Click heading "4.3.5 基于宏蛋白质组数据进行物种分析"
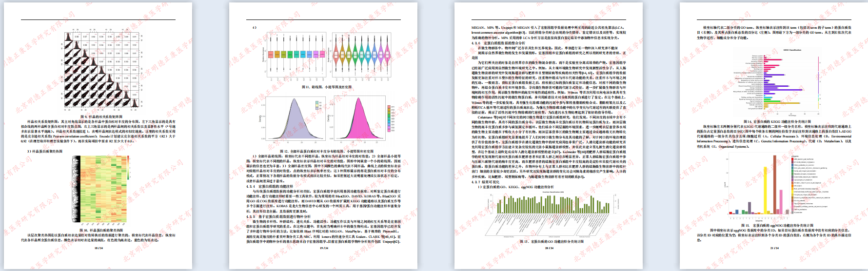The width and height of the screenshot is (868, 271). pyautogui.click(x=278, y=216)
